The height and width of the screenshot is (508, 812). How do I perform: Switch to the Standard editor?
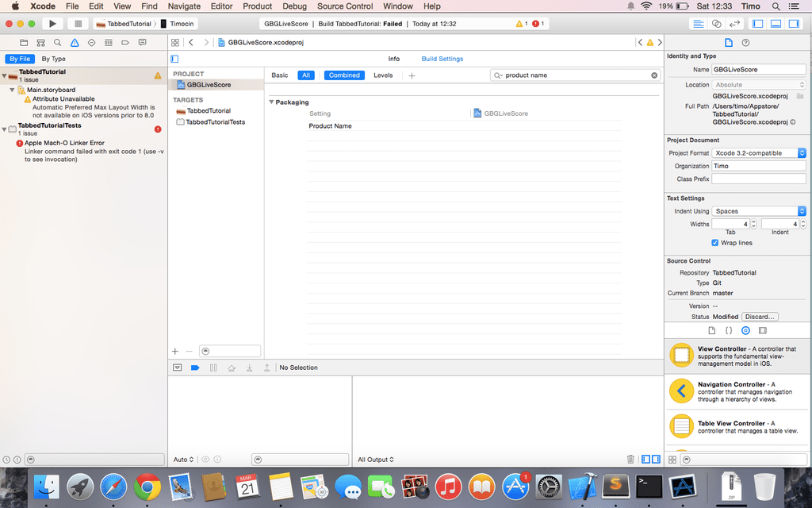point(699,24)
